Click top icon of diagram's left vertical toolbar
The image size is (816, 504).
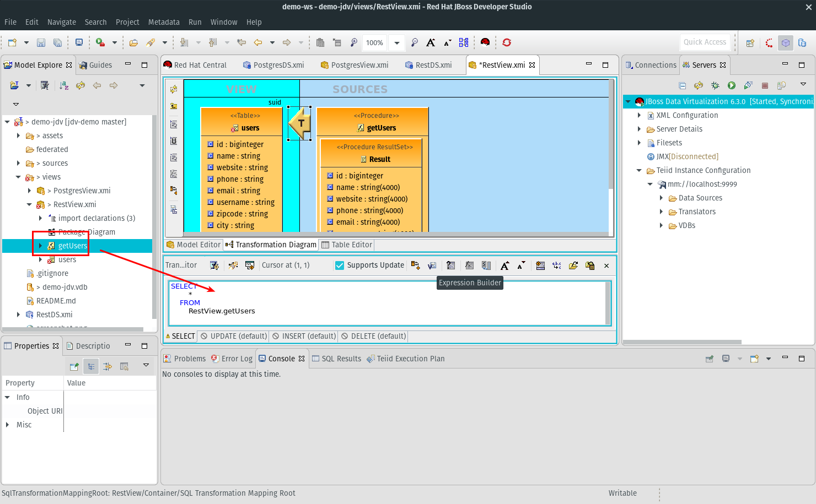(174, 89)
